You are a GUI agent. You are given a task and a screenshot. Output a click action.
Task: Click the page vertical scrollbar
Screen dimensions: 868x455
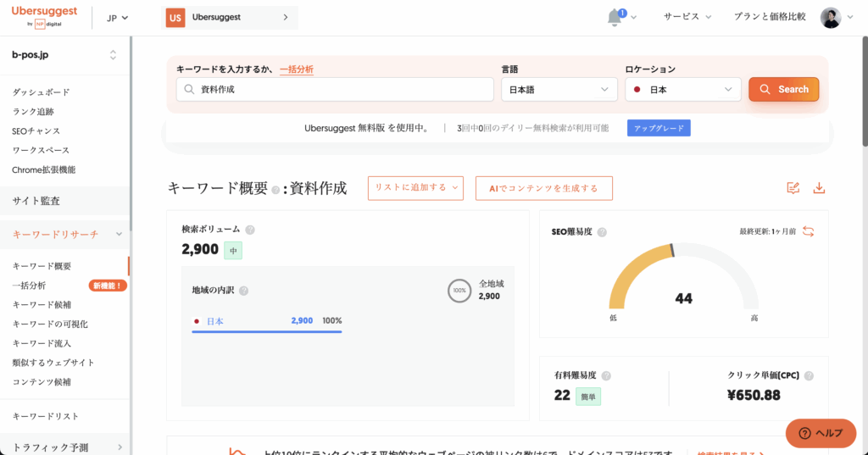tap(865, 92)
